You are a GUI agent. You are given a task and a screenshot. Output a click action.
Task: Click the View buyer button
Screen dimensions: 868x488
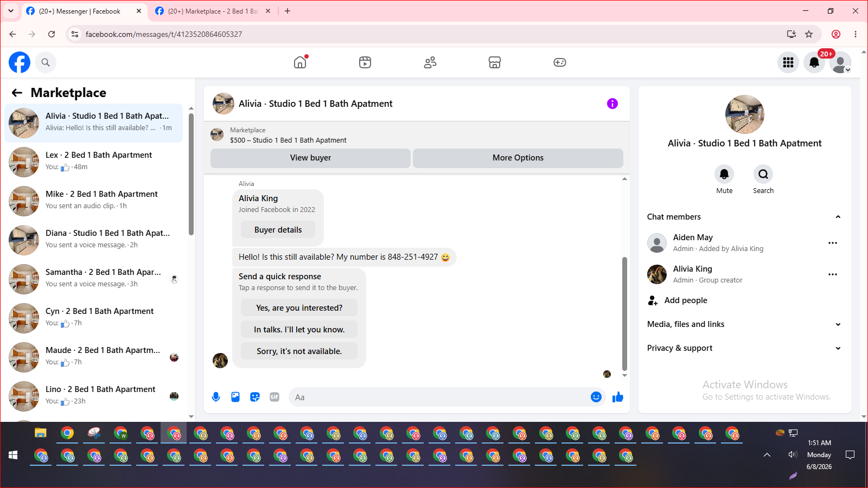click(x=310, y=158)
